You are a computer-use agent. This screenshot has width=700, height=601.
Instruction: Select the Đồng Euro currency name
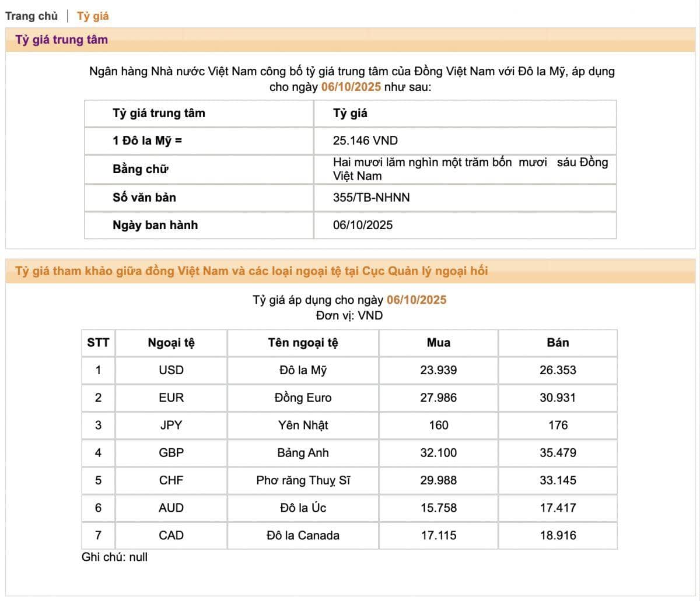303,398
